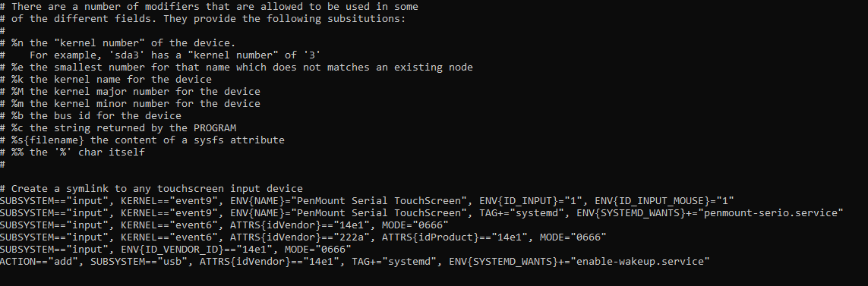
Task: Click the %s{filename} sysfs attribute comment
Action: coord(142,140)
